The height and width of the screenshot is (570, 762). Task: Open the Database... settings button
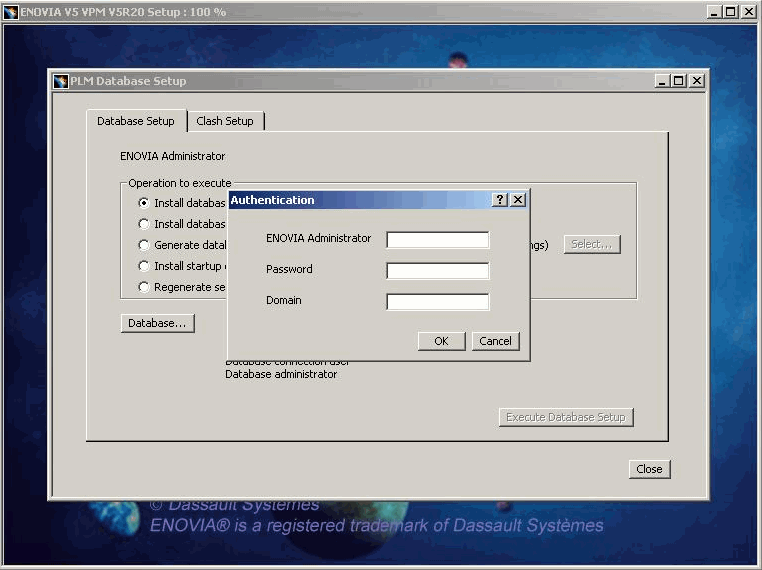(x=157, y=323)
